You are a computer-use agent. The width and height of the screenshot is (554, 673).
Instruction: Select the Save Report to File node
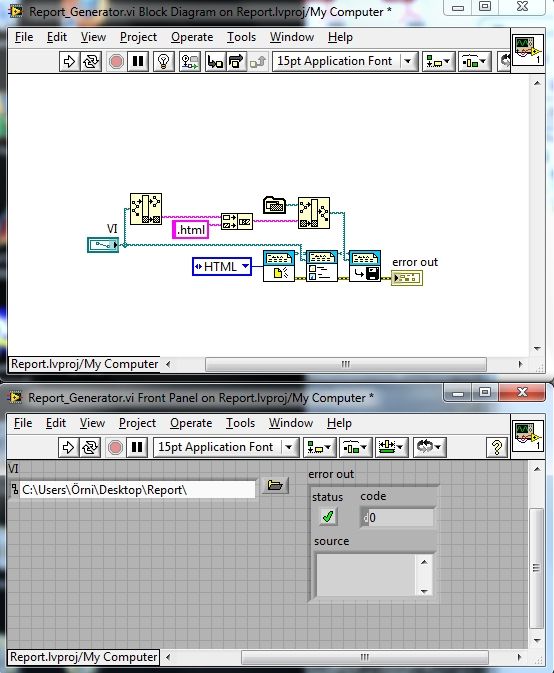[365, 266]
